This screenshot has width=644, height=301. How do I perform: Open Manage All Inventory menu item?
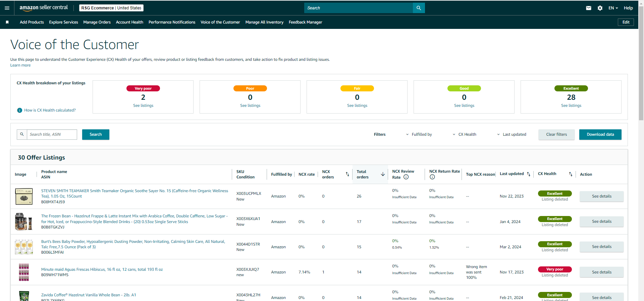coord(264,22)
